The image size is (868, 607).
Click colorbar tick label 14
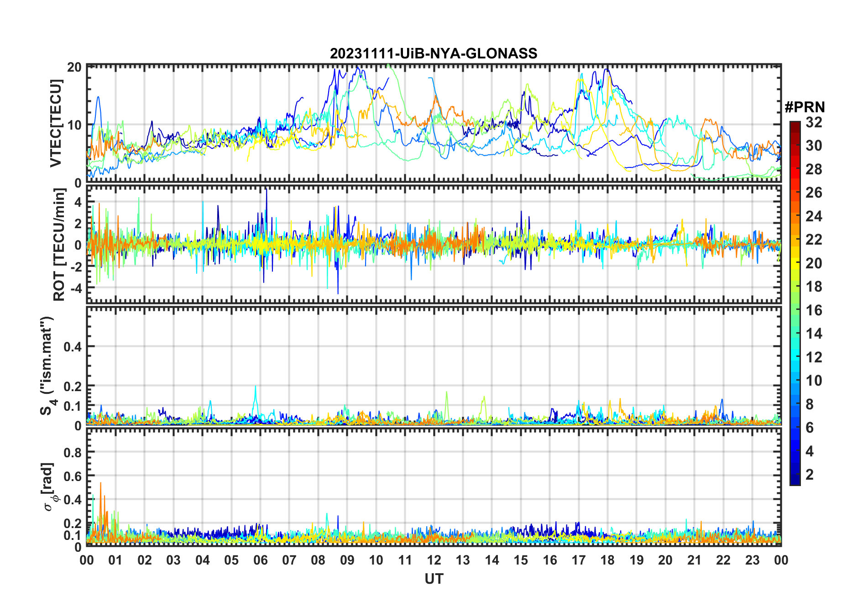(x=814, y=334)
